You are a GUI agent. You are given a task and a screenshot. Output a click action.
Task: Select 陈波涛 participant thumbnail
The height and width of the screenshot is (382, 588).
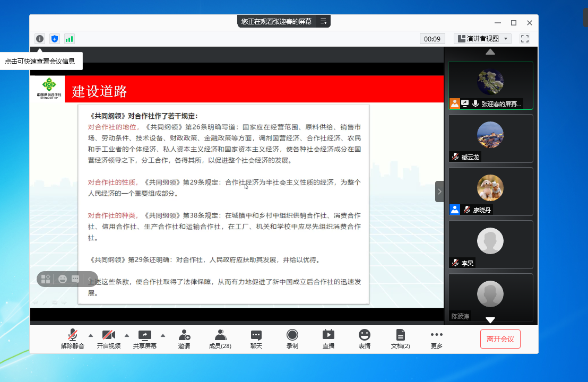(x=490, y=297)
